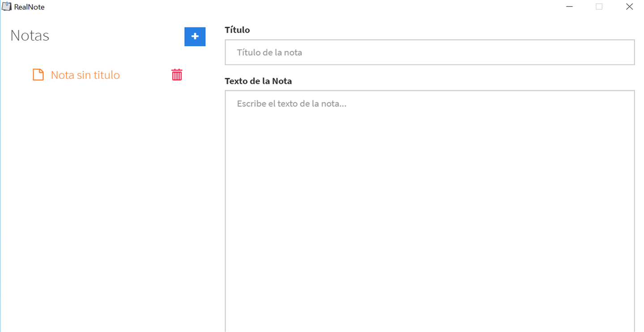Viewport: 644px width, 332px height.
Task: Select the 'Nota sin titulo' note
Action: point(85,75)
